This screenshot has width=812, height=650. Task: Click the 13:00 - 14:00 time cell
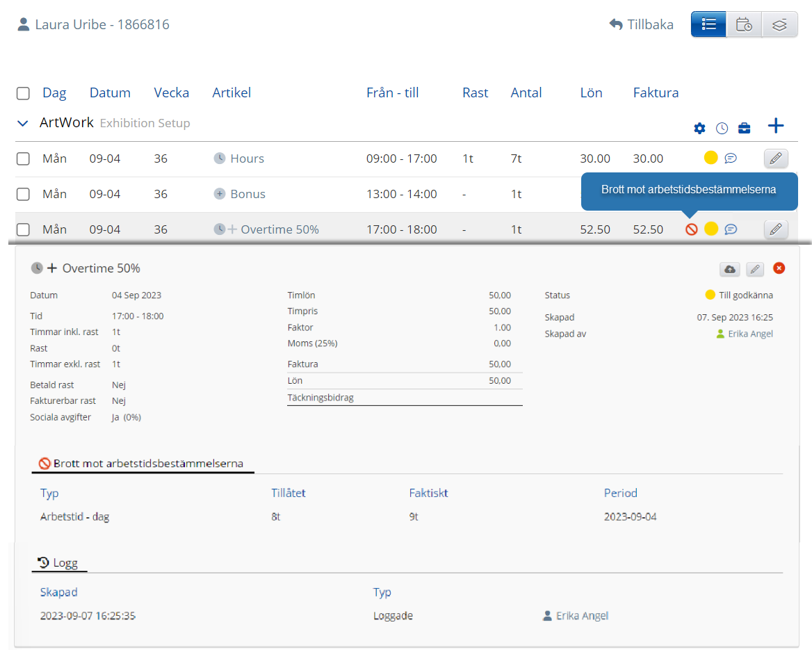pos(401,194)
